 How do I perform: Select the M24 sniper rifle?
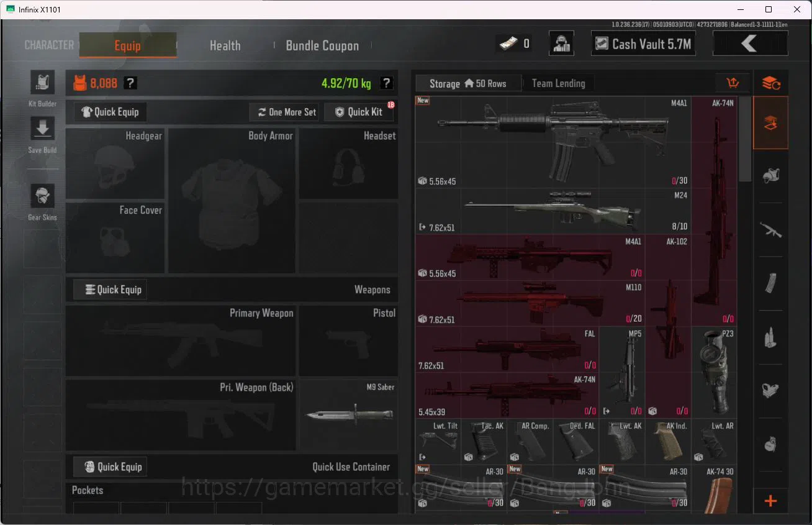[x=553, y=211]
